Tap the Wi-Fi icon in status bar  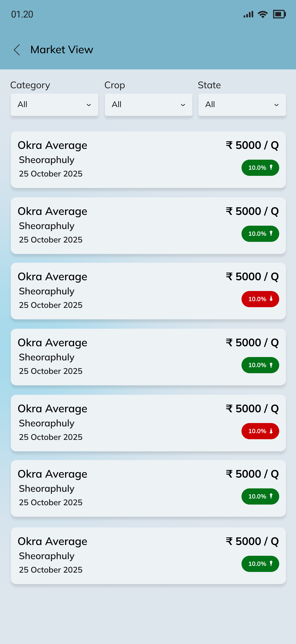263,14
